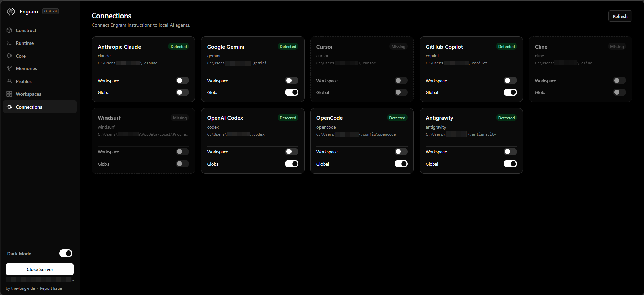Viewport: 644px width, 295px height.
Task: Refresh the connections list
Action: point(620,16)
